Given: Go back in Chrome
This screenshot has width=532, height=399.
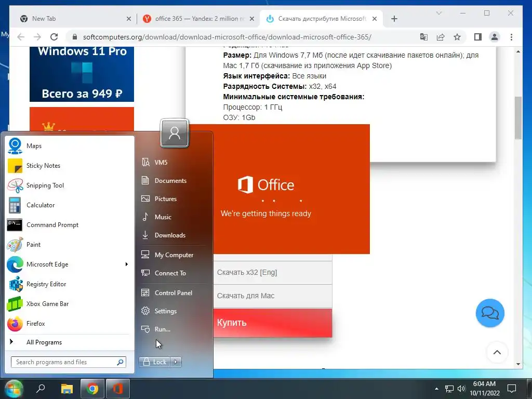Looking at the screenshot, I should tap(21, 37).
